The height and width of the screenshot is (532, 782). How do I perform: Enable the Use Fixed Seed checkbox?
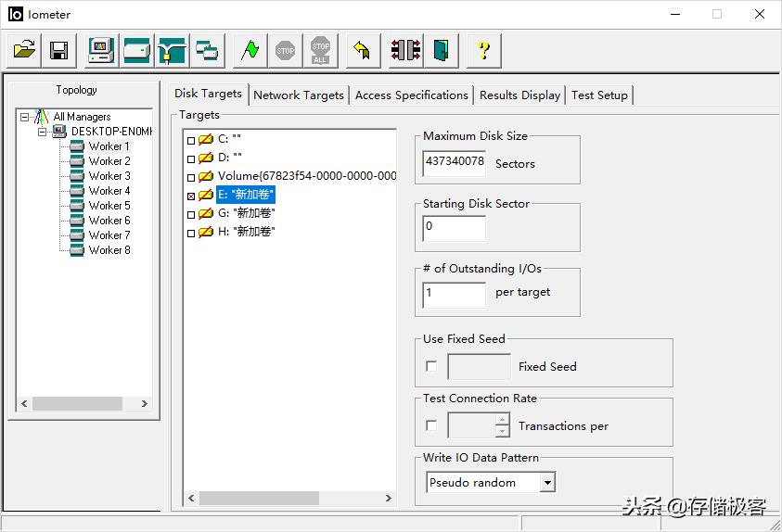(x=431, y=366)
